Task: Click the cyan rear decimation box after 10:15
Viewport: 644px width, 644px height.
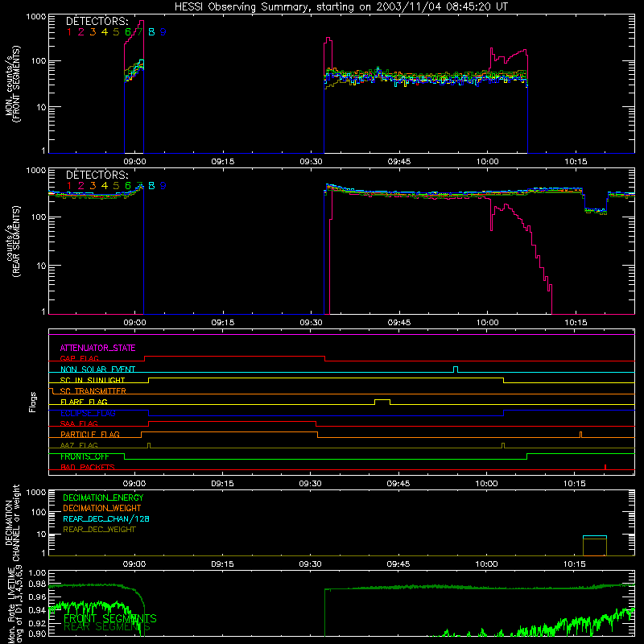Action: [595, 537]
